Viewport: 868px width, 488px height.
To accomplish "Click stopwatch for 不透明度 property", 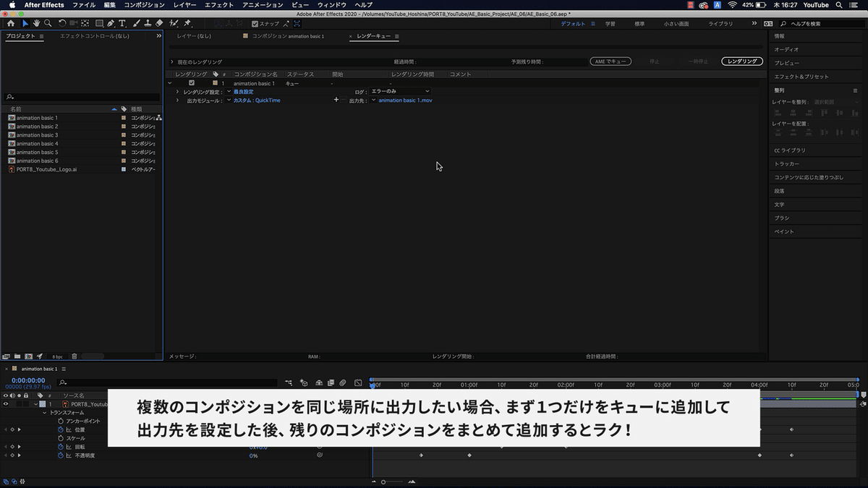I will point(61,455).
